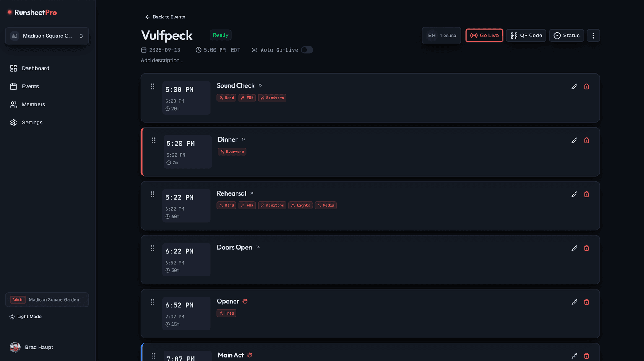The image size is (644, 361).
Task: Delete the Dinner item with the trash icon
Action: pos(587,140)
